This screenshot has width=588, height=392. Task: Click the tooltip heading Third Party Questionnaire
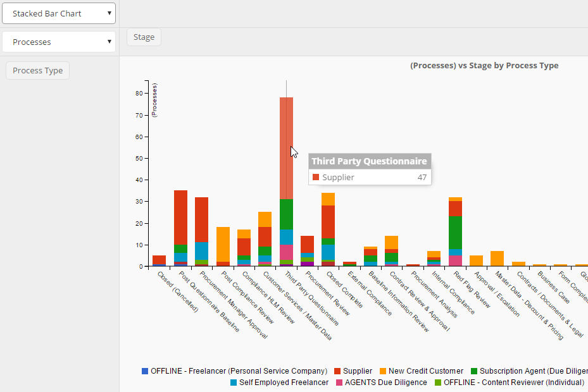pos(369,161)
